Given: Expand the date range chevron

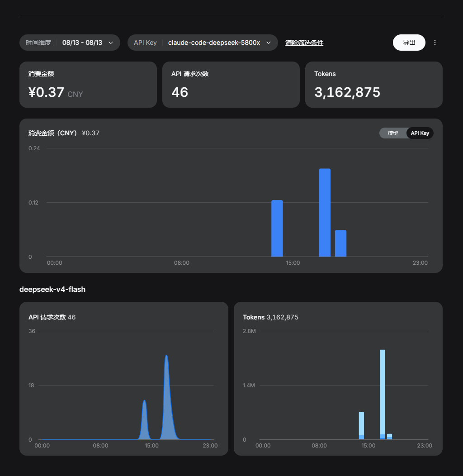Looking at the screenshot, I should coord(111,43).
